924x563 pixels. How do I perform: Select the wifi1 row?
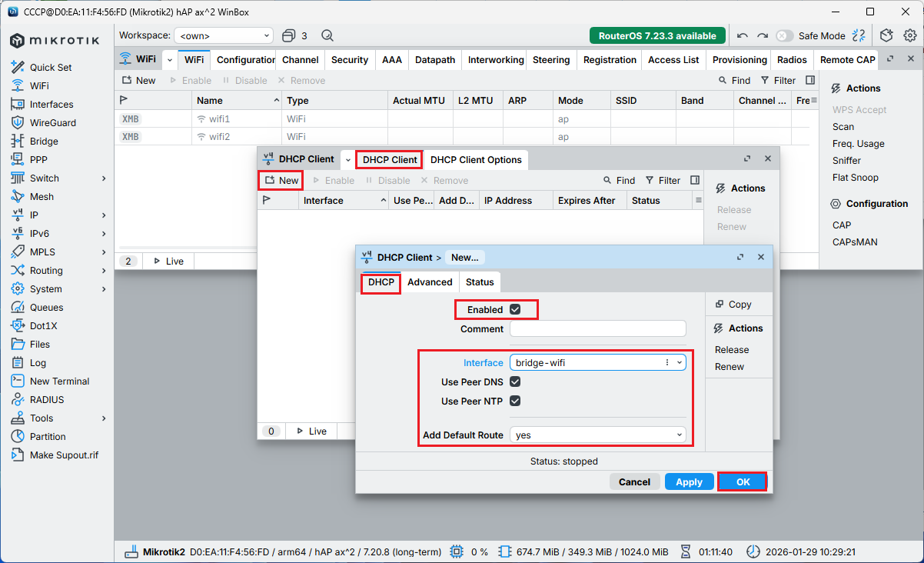(x=467, y=119)
